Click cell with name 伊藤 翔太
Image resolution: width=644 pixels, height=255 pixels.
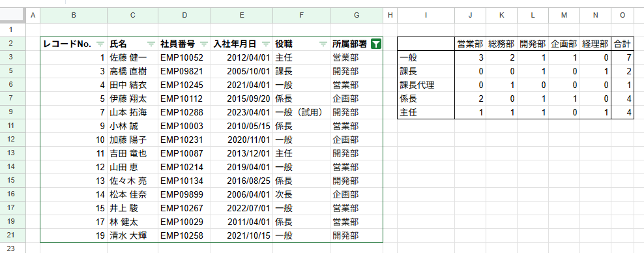(133, 98)
